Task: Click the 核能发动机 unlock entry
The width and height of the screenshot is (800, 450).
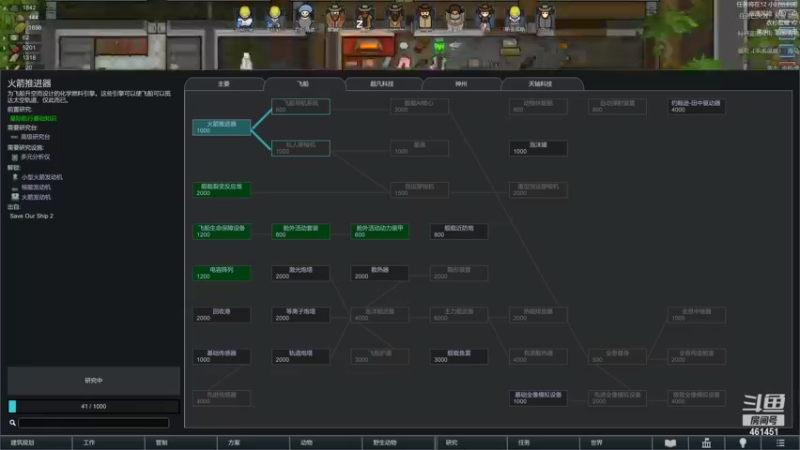Action: 36,187
